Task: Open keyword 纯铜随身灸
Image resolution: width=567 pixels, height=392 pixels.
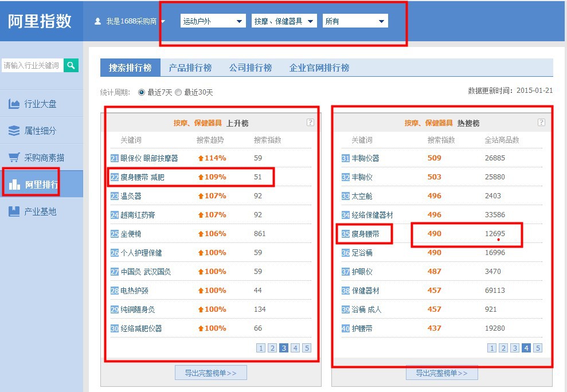Action: 138,309
